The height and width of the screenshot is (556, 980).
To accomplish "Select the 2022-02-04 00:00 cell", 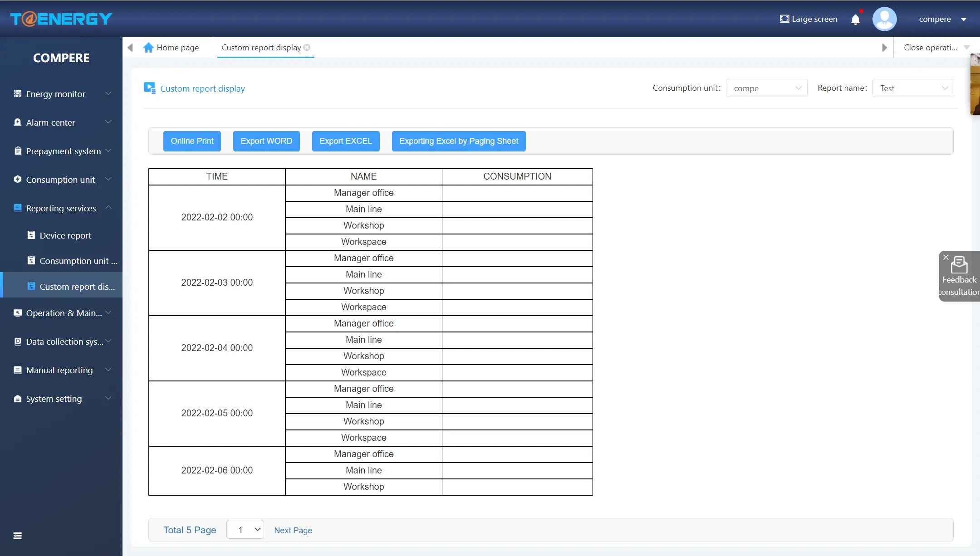I will click(217, 348).
